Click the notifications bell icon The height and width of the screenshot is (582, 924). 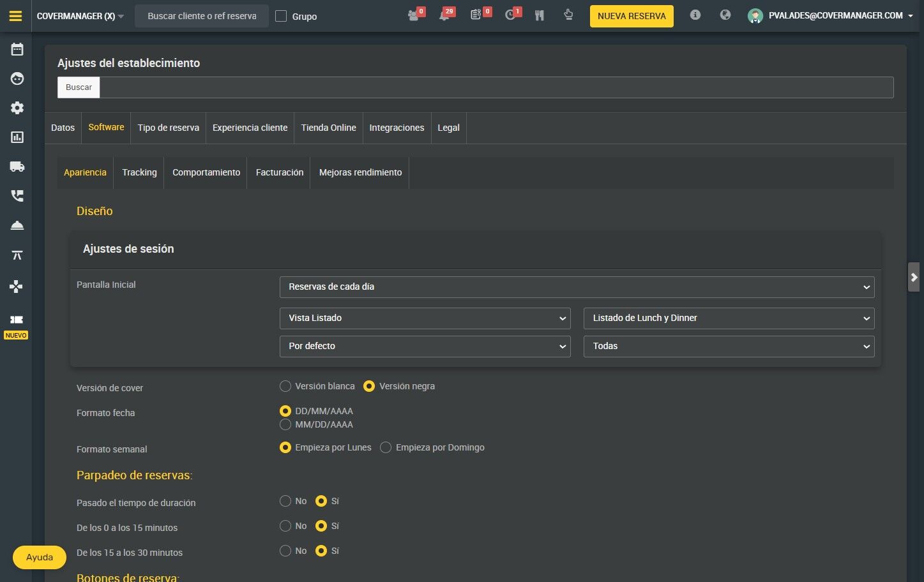pyautogui.click(x=444, y=15)
